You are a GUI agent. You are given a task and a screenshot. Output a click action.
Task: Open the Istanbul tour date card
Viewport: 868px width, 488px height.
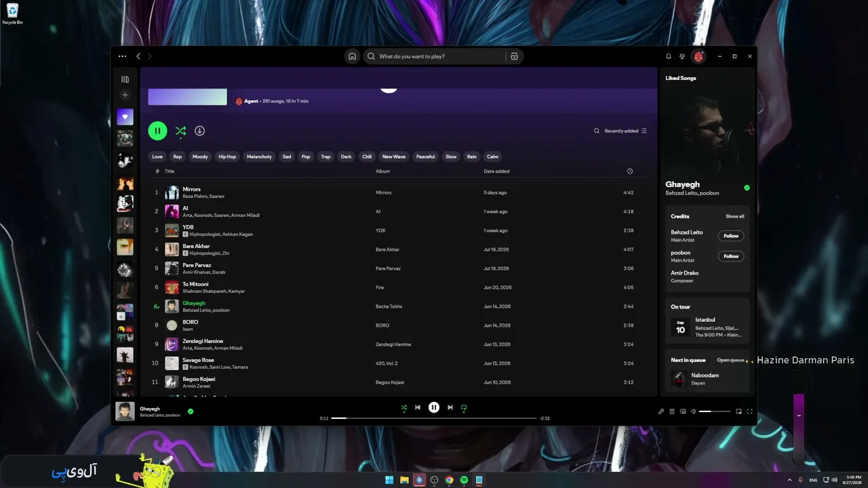707,327
